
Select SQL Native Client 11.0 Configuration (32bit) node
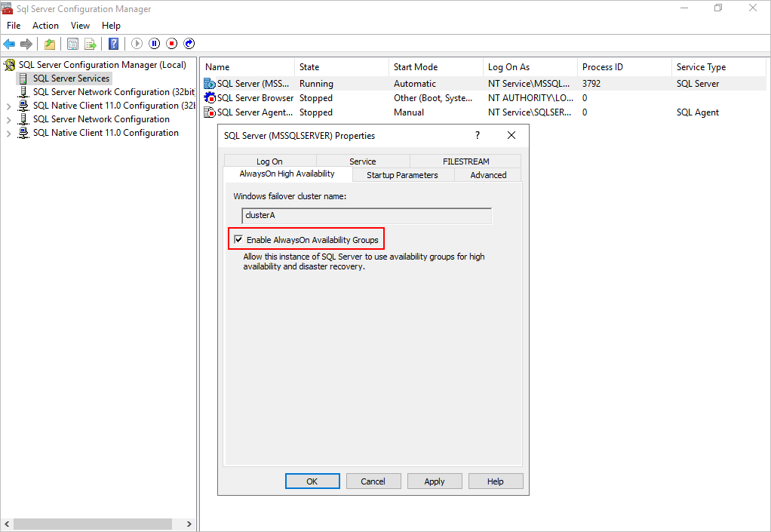[x=114, y=106]
